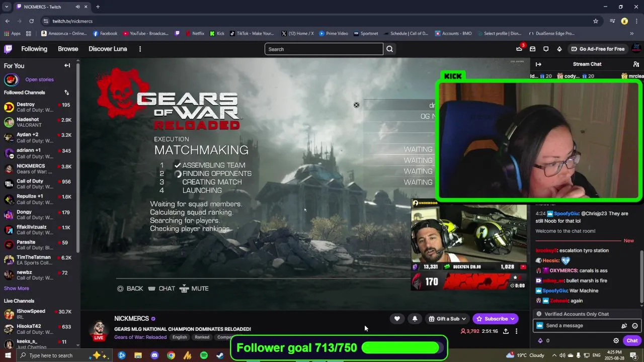Click the Chrome profile avatar icon
Image resolution: width=644 pixels, height=362 pixels.
624,21
